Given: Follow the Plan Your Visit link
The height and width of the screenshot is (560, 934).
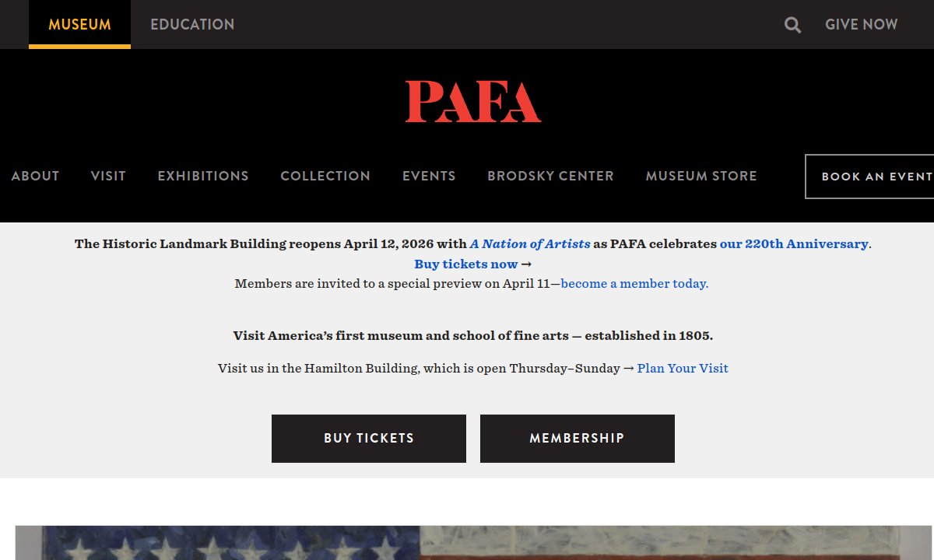Looking at the screenshot, I should [x=683, y=368].
